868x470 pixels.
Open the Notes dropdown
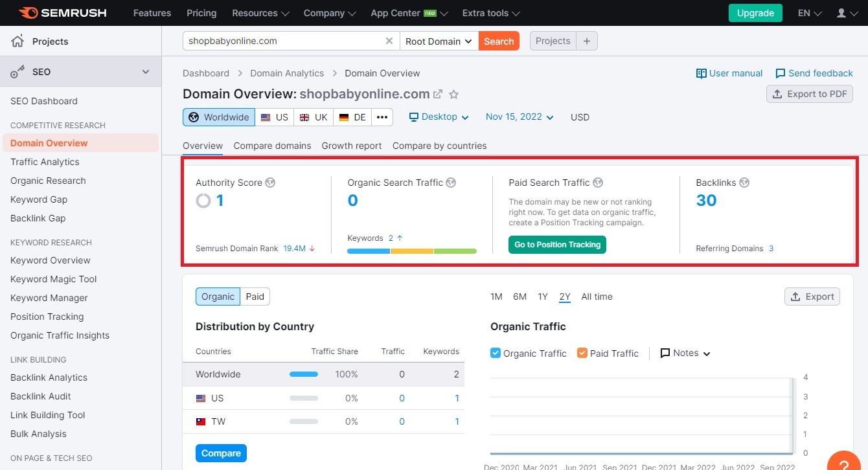[x=685, y=353]
